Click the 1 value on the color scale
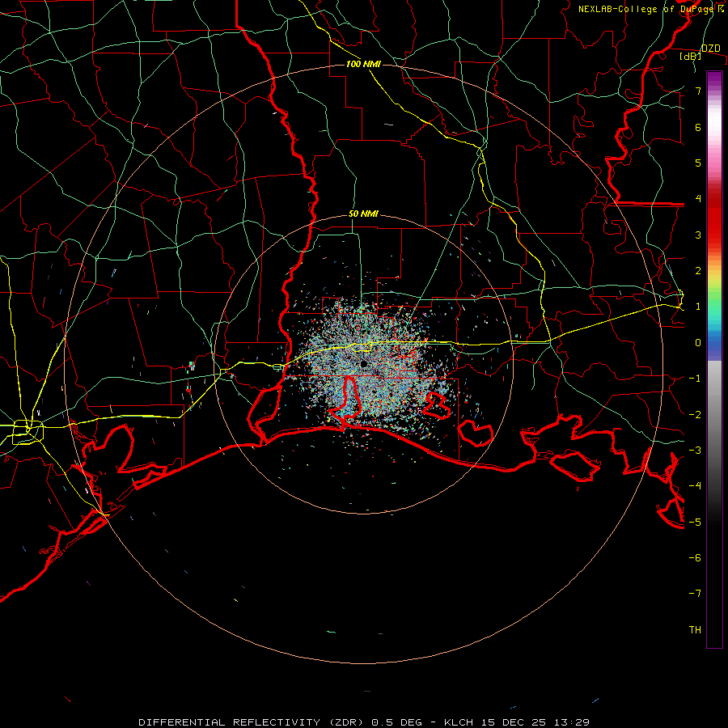Viewport: 728px width, 728px height. click(698, 307)
